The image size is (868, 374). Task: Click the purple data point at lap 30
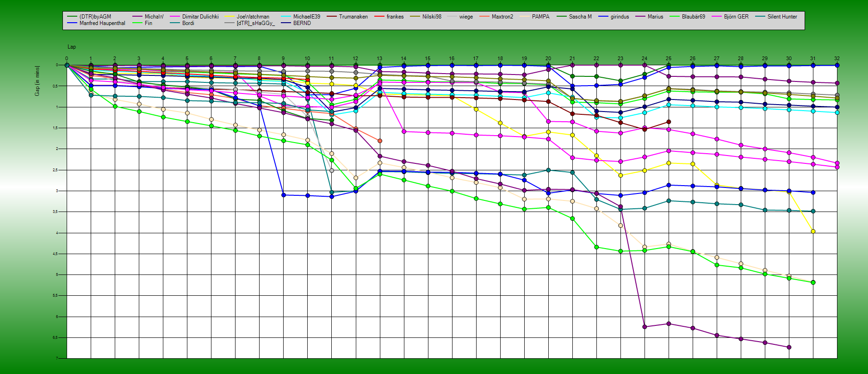(x=789, y=347)
